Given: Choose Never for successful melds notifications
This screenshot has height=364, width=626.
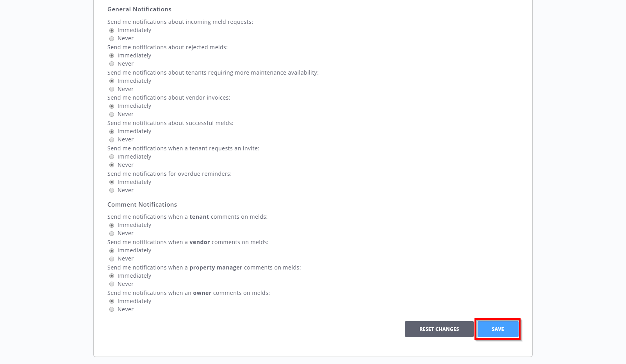Looking at the screenshot, I should pyautogui.click(x=112, y=140).
